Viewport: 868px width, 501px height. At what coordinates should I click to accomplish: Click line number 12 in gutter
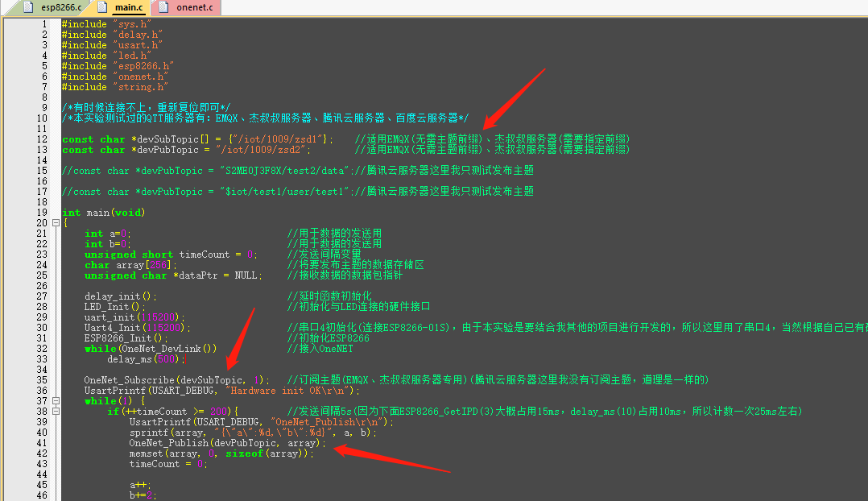pyautogui.click(x=42, y=139)
